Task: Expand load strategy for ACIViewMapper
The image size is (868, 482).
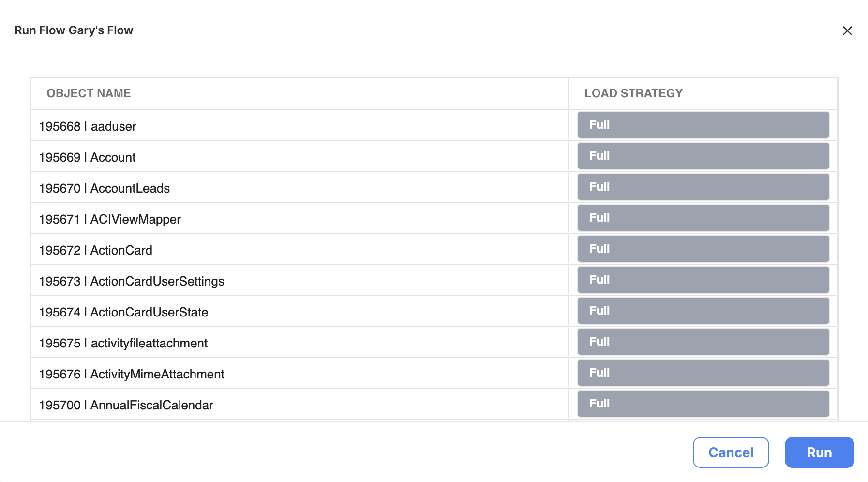Action: click(x=703, y=218)
